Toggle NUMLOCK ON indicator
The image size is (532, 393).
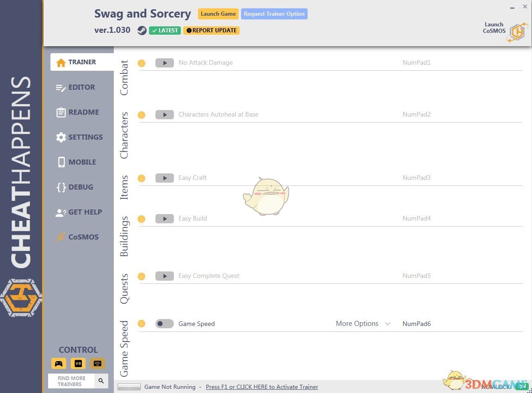pos(522,386)
